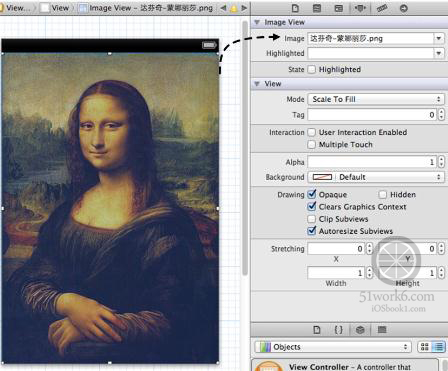
Task: Toggle the State Highlighted checkbox
Action: [311, 69]
